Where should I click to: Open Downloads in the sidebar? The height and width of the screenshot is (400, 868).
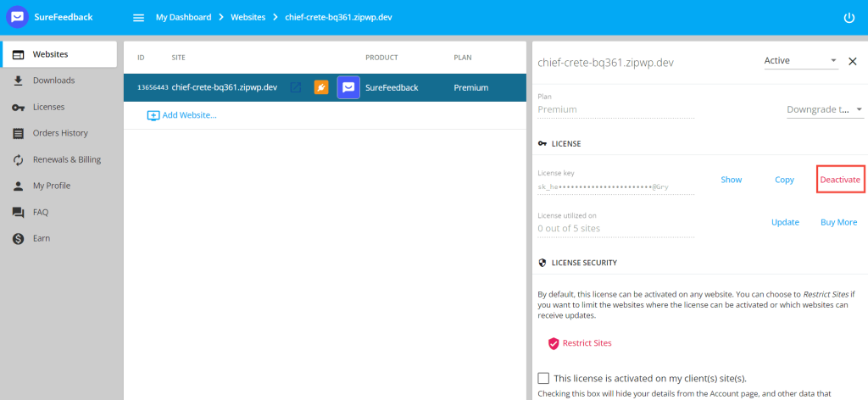[53, 81]
